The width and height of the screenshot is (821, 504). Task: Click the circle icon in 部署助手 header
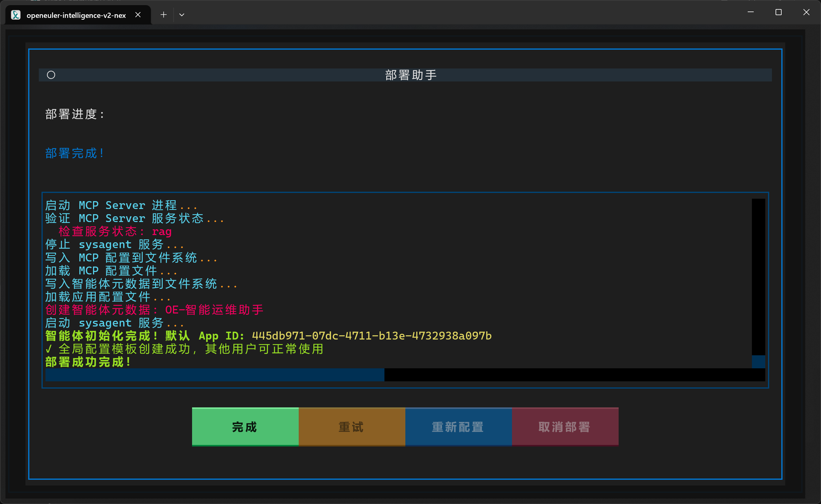[51, 75]
